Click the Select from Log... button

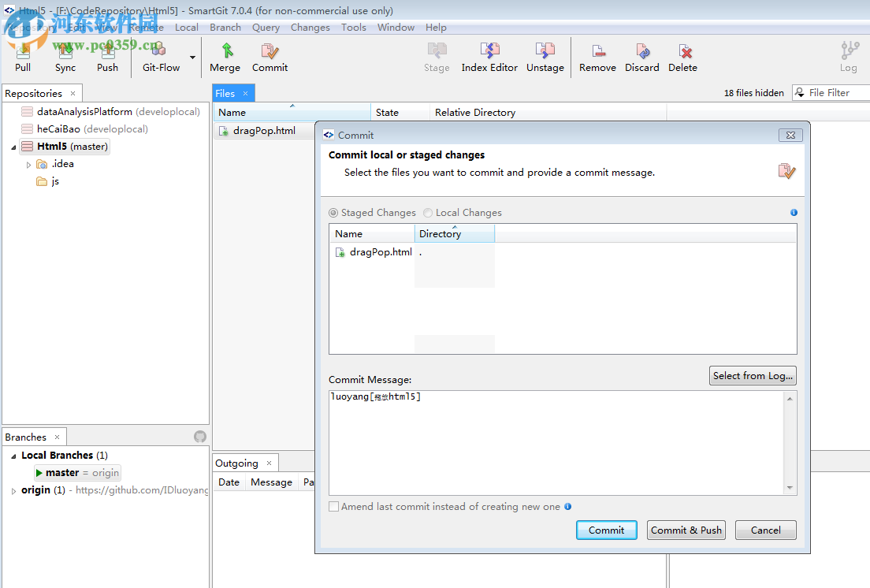pos(753,375)
